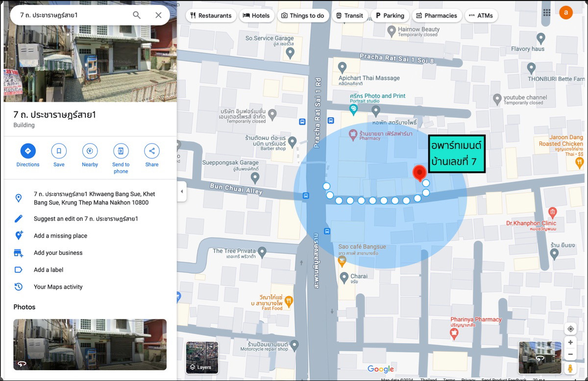Show Transit options chip
This screenshot has width=588, height=381.
pyautogui.click(x=349, y=16)
